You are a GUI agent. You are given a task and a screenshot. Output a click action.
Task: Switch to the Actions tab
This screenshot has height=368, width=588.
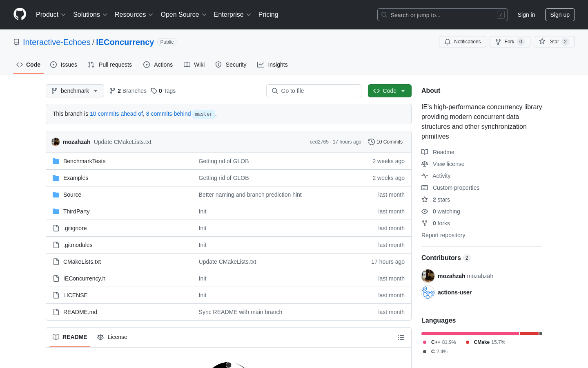click(158, 65)
